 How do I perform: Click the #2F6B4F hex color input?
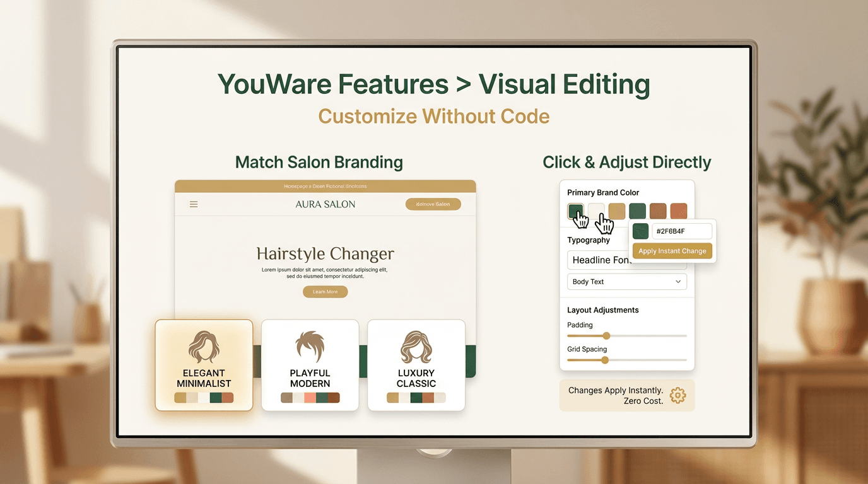pos(682,231)
